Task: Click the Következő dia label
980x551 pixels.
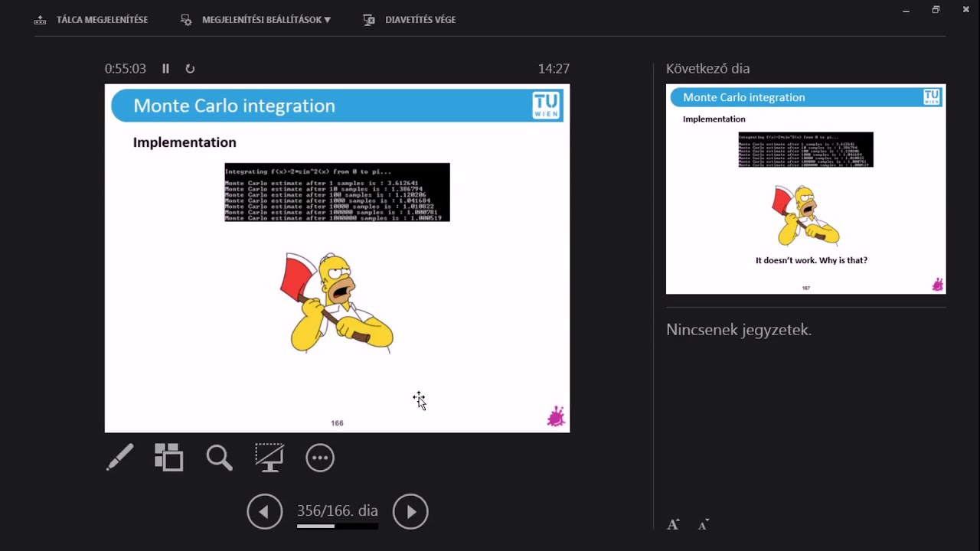Action: tap(707, 69)
